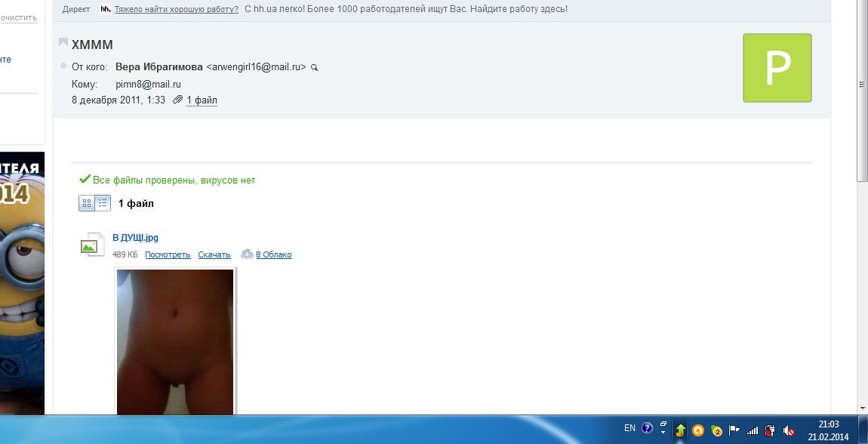Open the 1 файл link in header

tap(202, 100)
